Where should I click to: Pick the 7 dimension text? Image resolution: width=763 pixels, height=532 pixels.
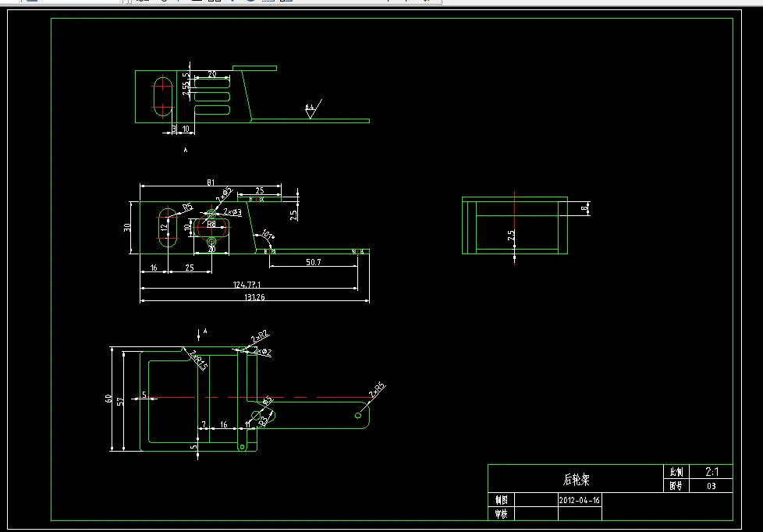click(x=204, y=424)
